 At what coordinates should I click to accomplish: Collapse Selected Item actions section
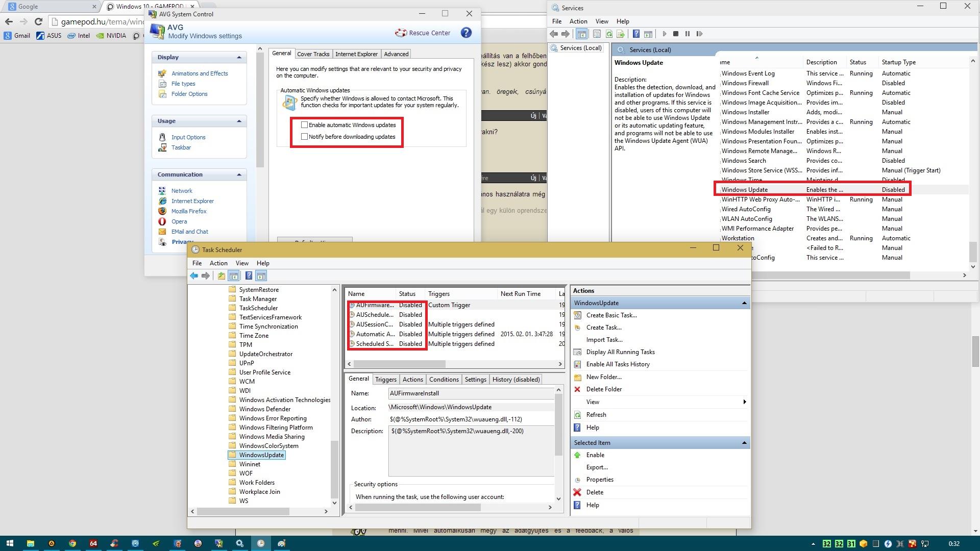pyautogui.click(x=744, y=443)
